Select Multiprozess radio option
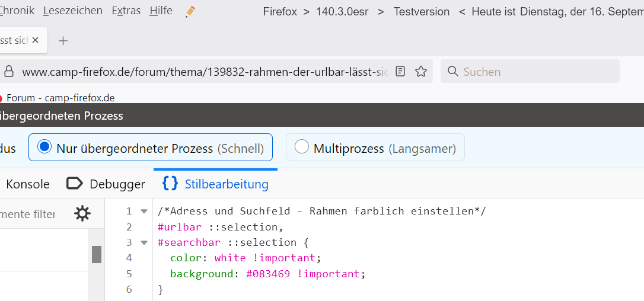Screen dimensions: 644x301 (x=302, y=148)
